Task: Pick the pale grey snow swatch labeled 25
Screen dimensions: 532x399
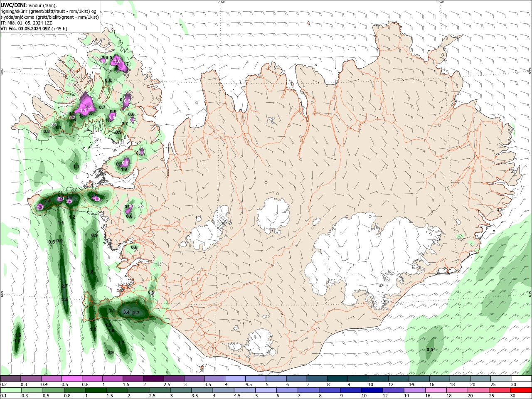Action: click(x=501, y=379)
